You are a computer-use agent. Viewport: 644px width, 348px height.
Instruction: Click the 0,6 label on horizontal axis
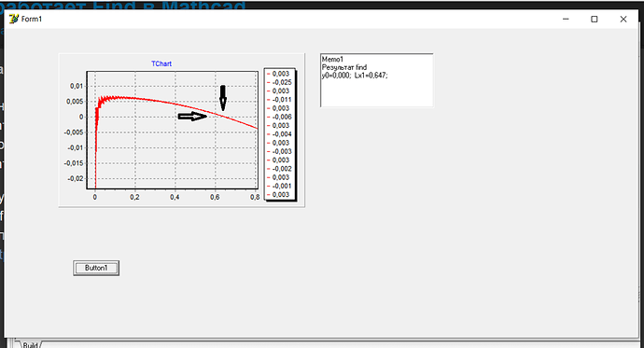215,197
